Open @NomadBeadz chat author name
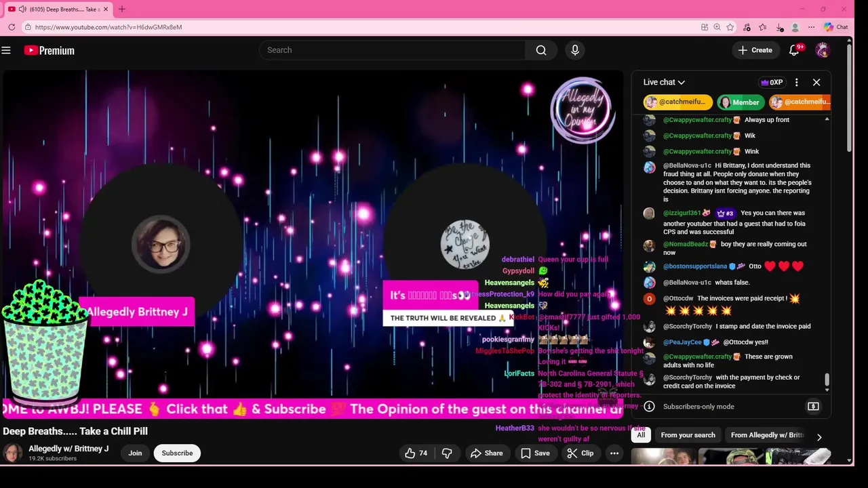868x488 pixels. [685, 244]
